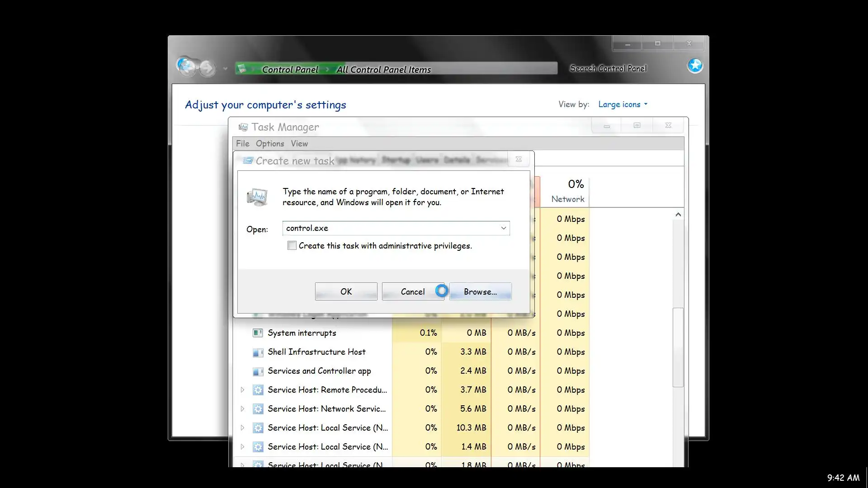Image resolution: width=868 pixels, height=488 pixels.
Task: Click the System interrupts process icon
Action: pyautogui.click(x=258, y=333)
